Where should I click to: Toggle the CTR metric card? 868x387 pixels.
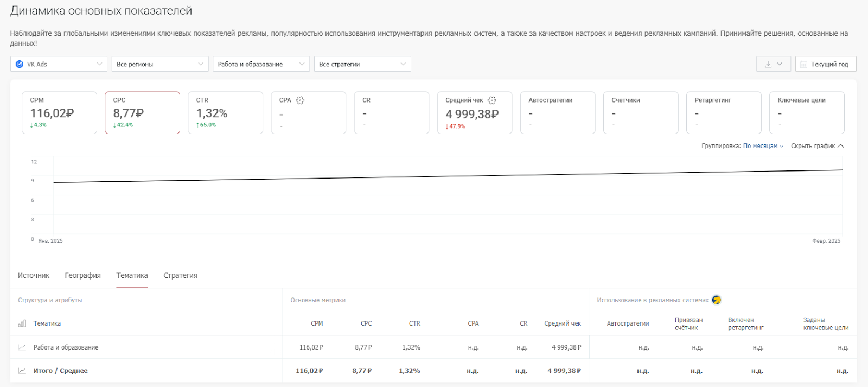click(225, 112)
